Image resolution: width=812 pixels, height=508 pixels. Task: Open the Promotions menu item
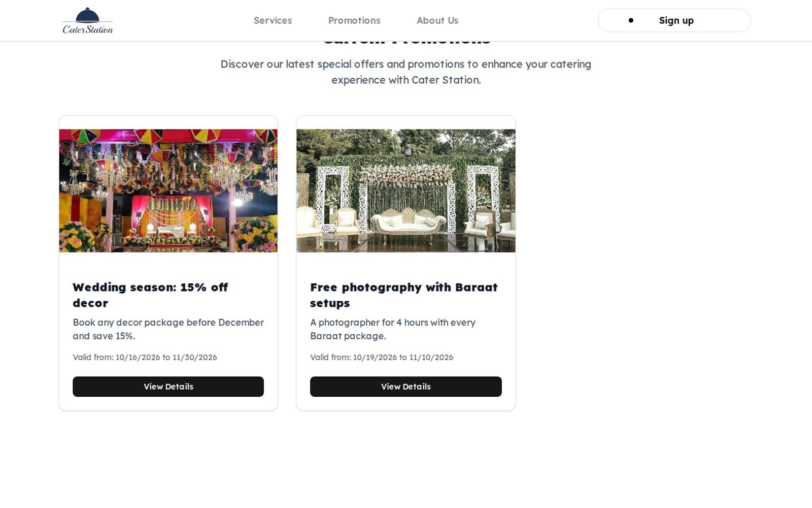click(354, 20)
